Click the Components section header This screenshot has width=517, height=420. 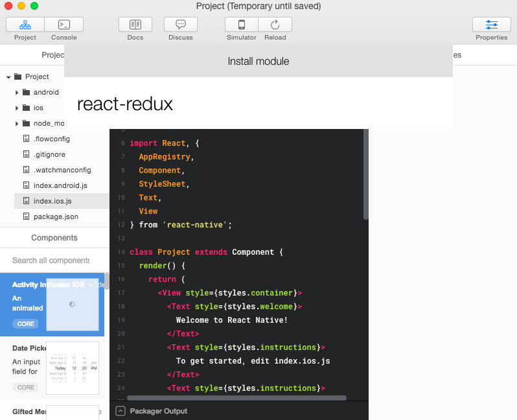coord(54,238)
